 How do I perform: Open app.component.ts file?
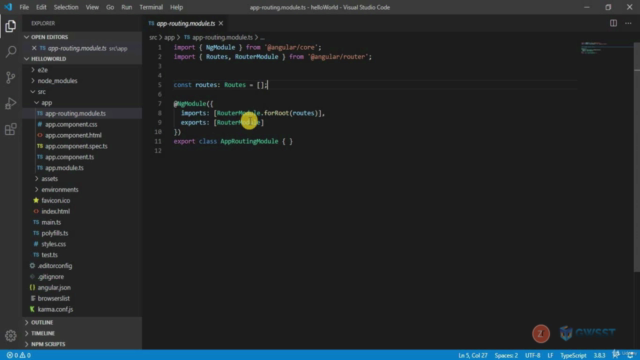point(82,157)
